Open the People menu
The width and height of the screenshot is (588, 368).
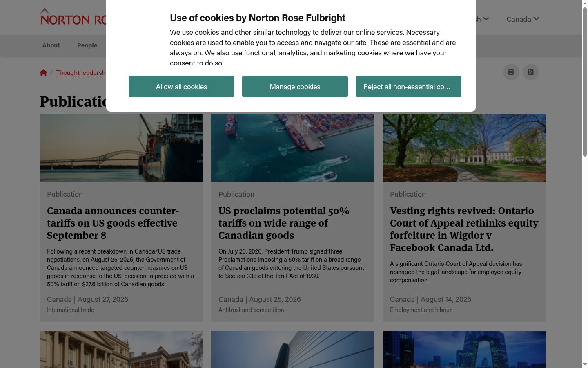pos(87,45)
